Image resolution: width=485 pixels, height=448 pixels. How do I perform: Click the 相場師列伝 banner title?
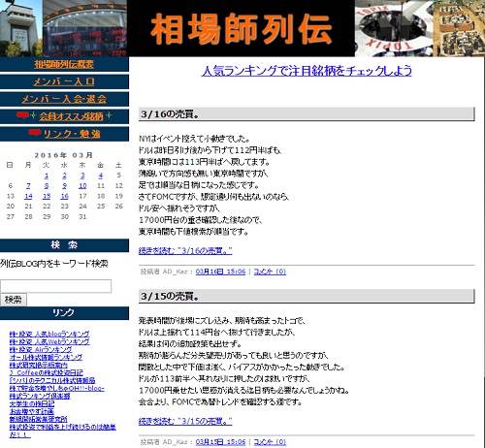241,28
